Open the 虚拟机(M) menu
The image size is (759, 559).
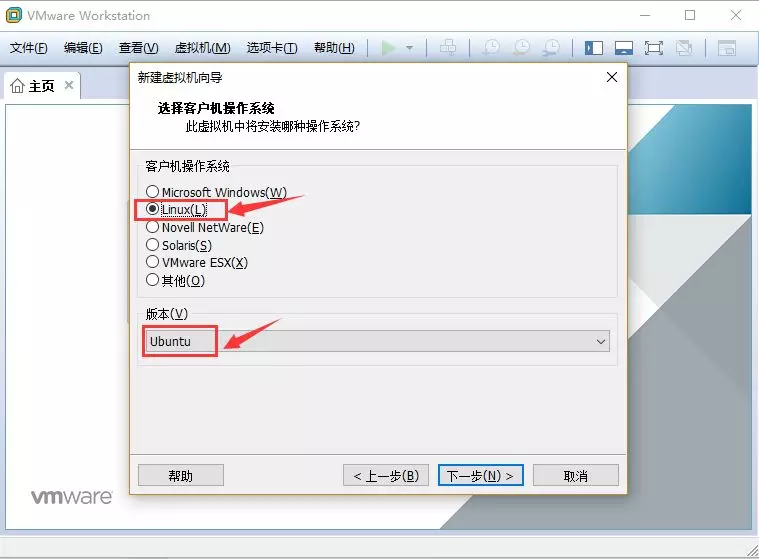click(x=202, y=48)
